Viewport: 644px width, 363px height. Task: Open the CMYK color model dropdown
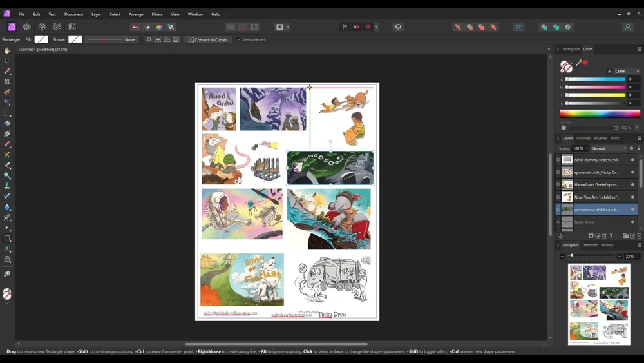(626, 72)
